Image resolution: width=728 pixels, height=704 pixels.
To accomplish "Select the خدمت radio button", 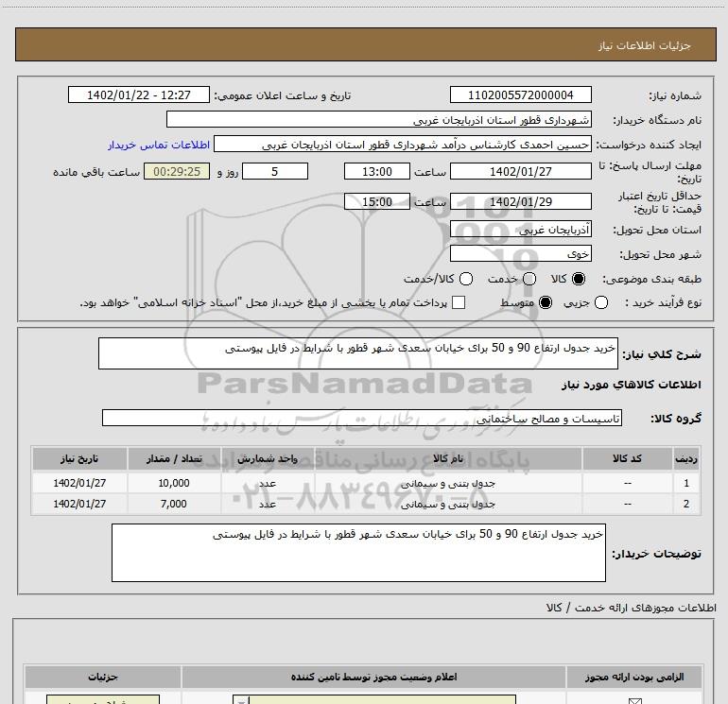I will coord(529,279).
